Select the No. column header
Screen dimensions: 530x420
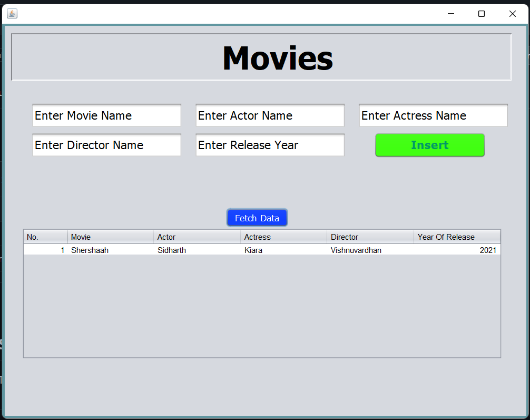click(x=46, y=237)
